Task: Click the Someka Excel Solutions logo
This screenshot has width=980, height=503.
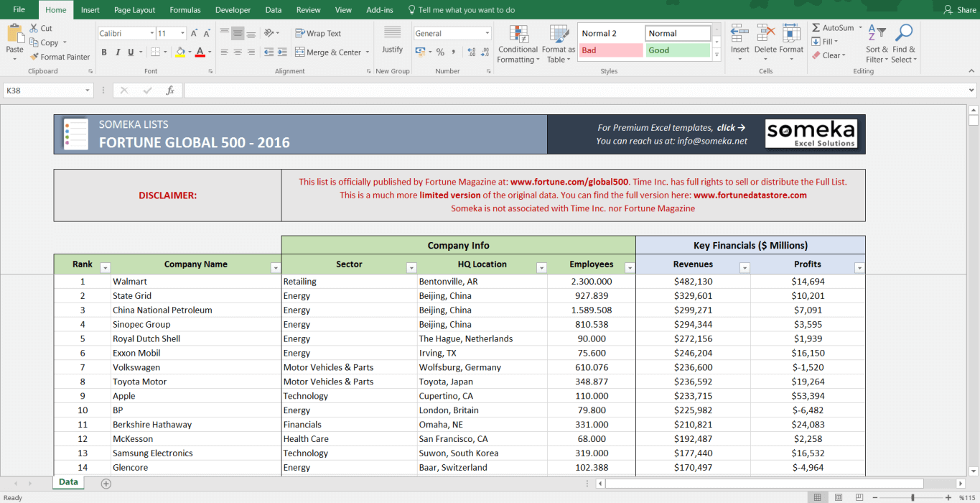Action: 811,134
